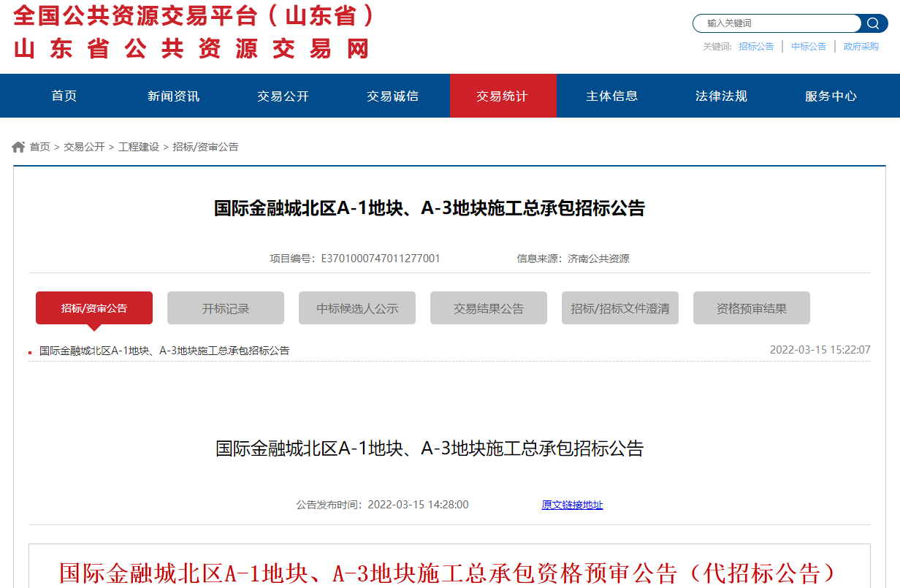Screen dimensions: 900x588
Task: Open the 首页 navigation menu item
Action: [x=64, y=96]
